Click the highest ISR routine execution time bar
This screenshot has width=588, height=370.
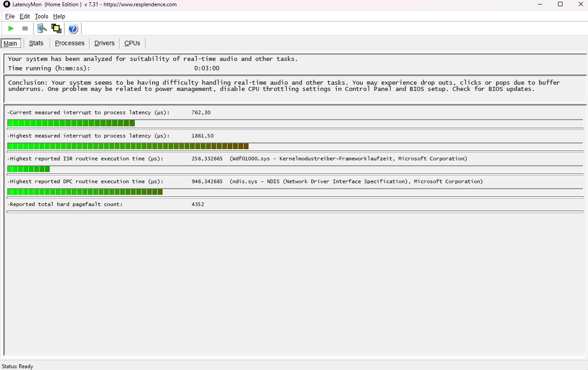(295, 169)
